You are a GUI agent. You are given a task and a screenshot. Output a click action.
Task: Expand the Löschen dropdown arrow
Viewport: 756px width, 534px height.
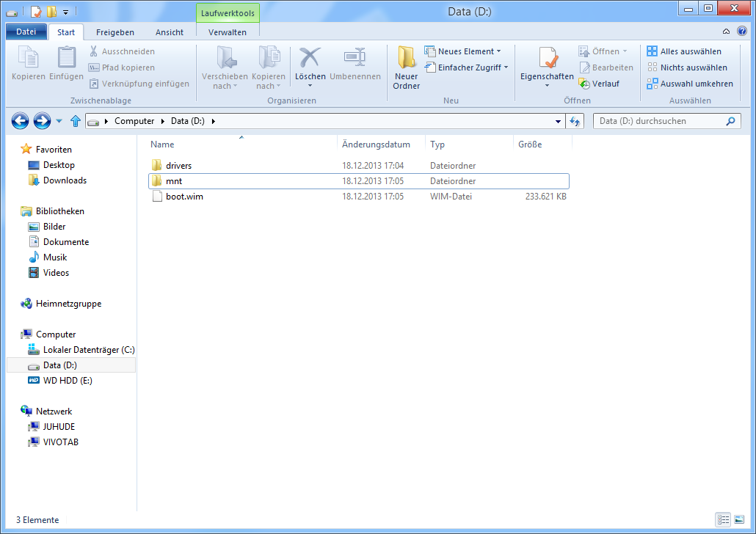[310, 86]
